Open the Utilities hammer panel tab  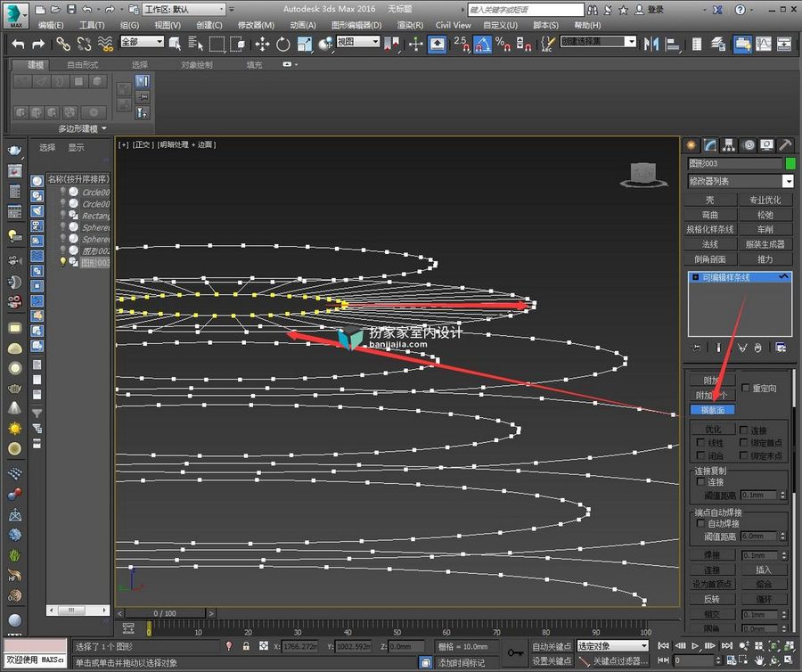coord(784,146)
